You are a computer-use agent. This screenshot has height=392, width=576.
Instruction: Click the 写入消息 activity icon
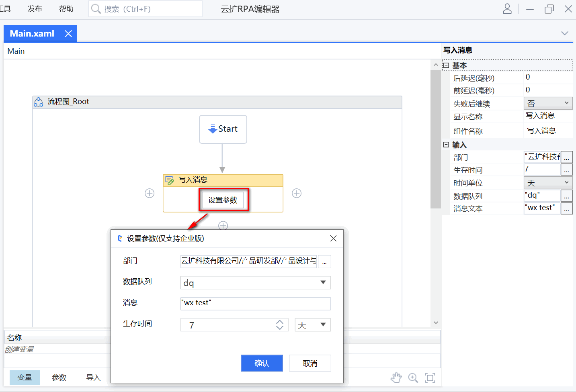(170, 180)
